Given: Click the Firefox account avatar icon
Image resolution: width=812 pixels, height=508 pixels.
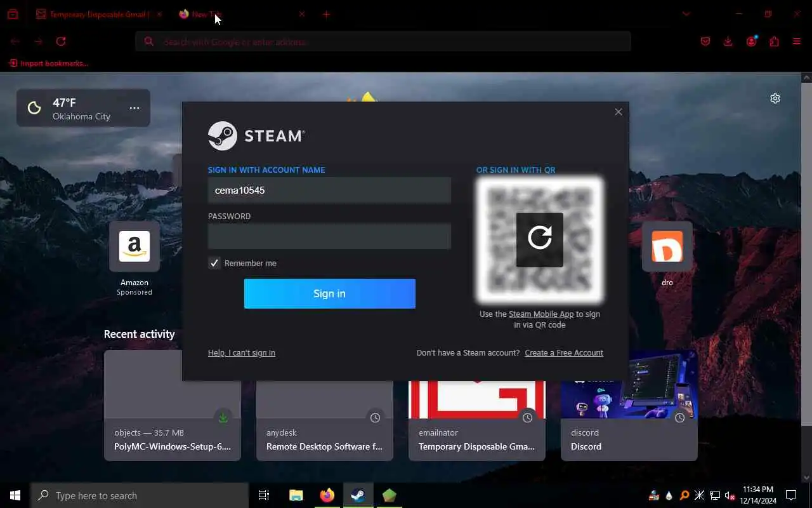Looking at the screenshot, I should coord(752,41).
